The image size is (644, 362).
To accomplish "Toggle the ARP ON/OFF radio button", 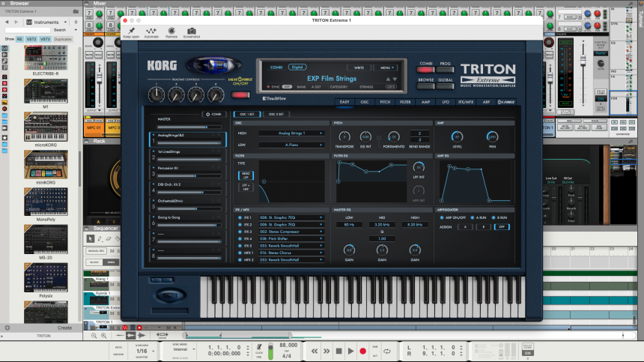I will 442,218.
